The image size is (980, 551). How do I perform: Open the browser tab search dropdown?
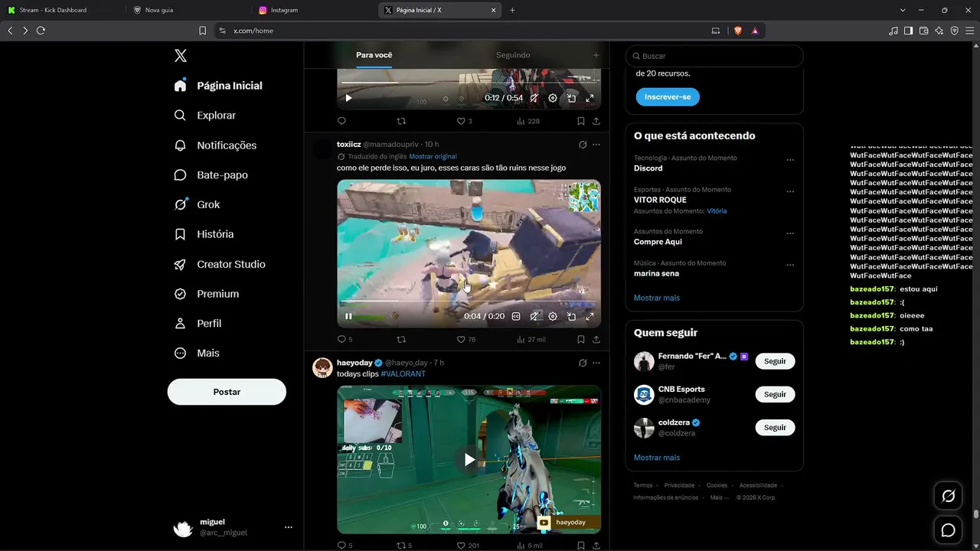(x=903, y=10)
